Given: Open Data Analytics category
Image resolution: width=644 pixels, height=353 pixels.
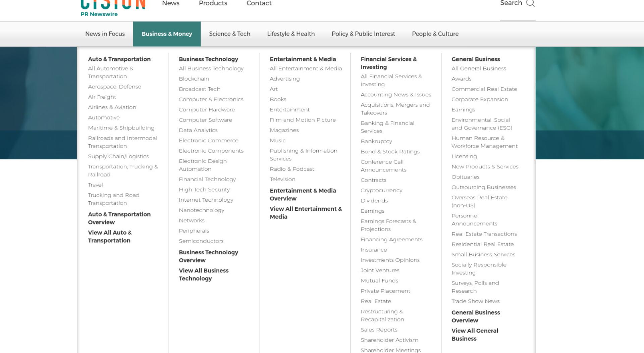Looking at the screenshot, I should click(x=198, y=131).
